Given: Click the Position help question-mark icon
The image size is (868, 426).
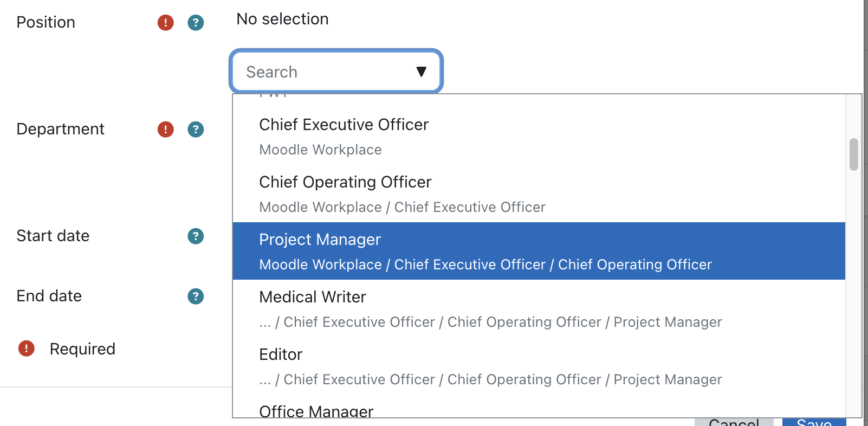Looking at the screenshot, I should click(x=196, y=23).
